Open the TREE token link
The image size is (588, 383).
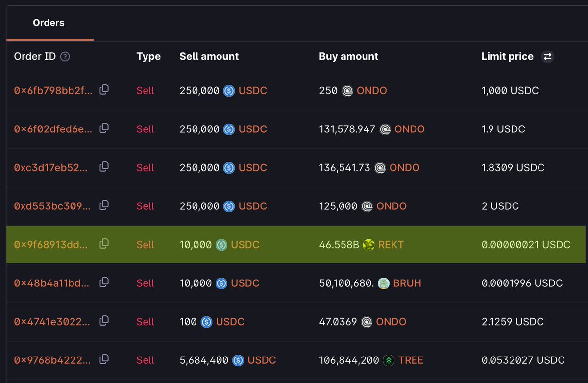pos(411,360)
